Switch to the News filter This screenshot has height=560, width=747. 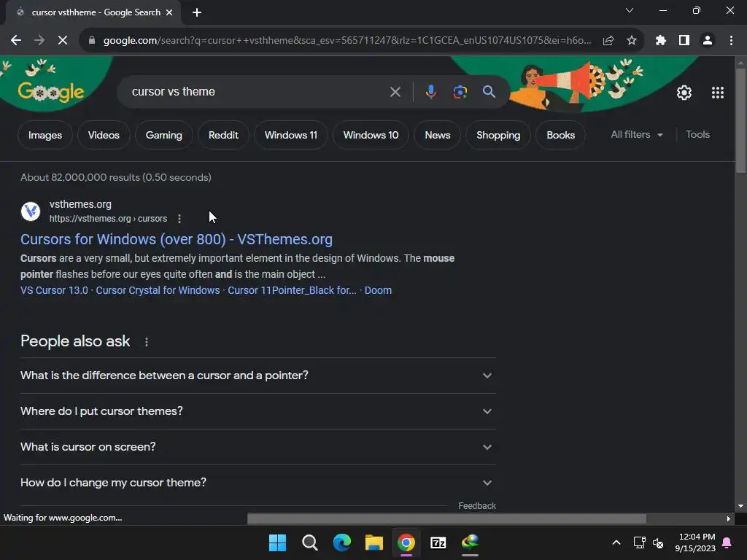click(x=438, y=135)
